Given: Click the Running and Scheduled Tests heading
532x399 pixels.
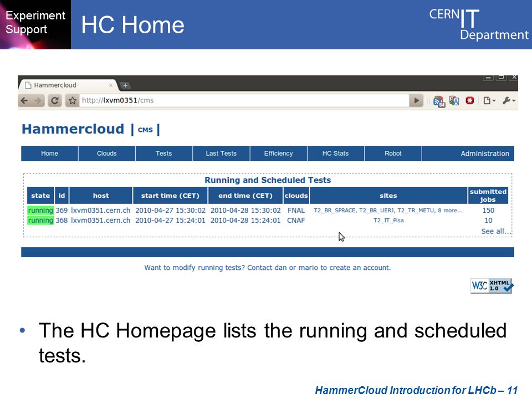Looking at the screenshot, I should click(x=268, y=180).
